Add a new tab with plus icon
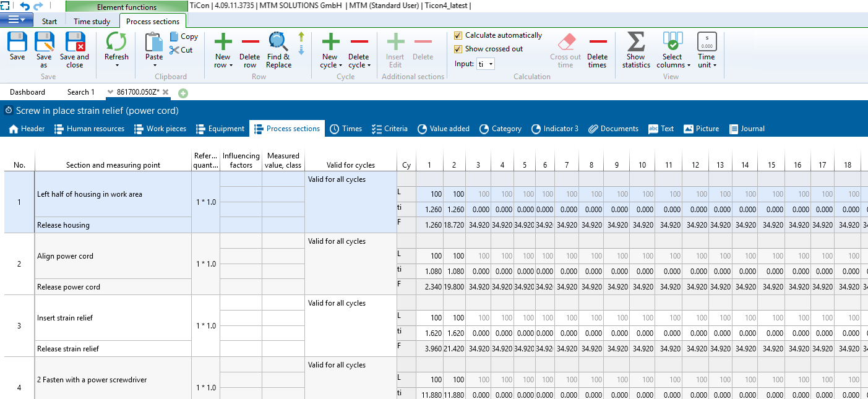This screenshot has height=399, width=868. pos(183,93)
